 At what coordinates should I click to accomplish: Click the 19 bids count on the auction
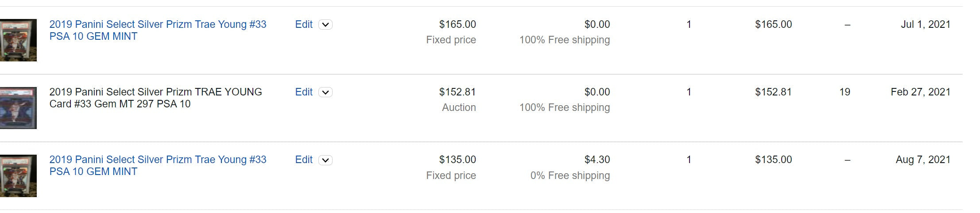pos(844,92)
